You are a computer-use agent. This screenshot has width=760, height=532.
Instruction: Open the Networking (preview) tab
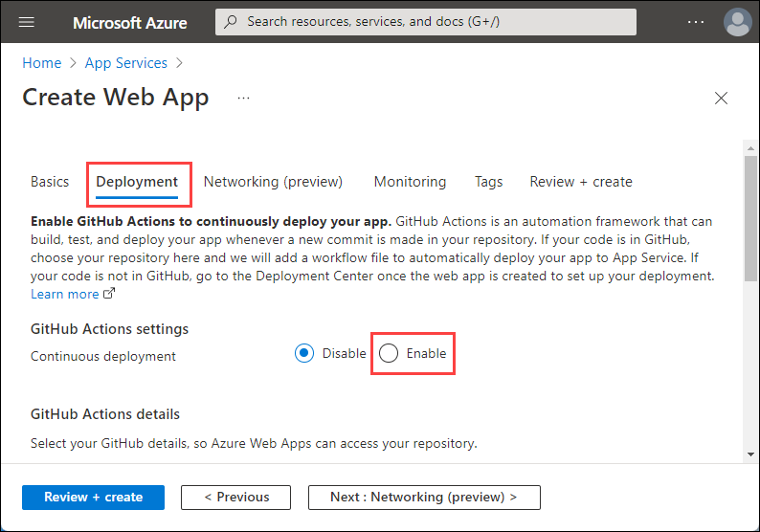[273, 182]
